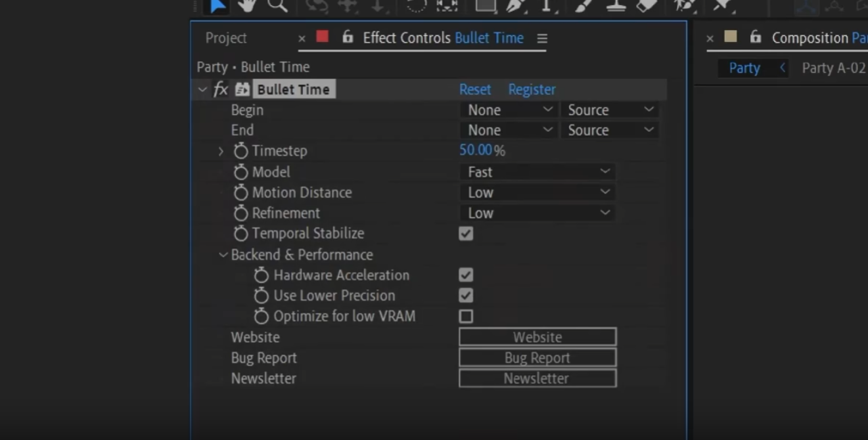Open the Effect Controls panel menu
Image resolution: width=868 pixels, height=440 pixels.
click(x=542, y=39)
